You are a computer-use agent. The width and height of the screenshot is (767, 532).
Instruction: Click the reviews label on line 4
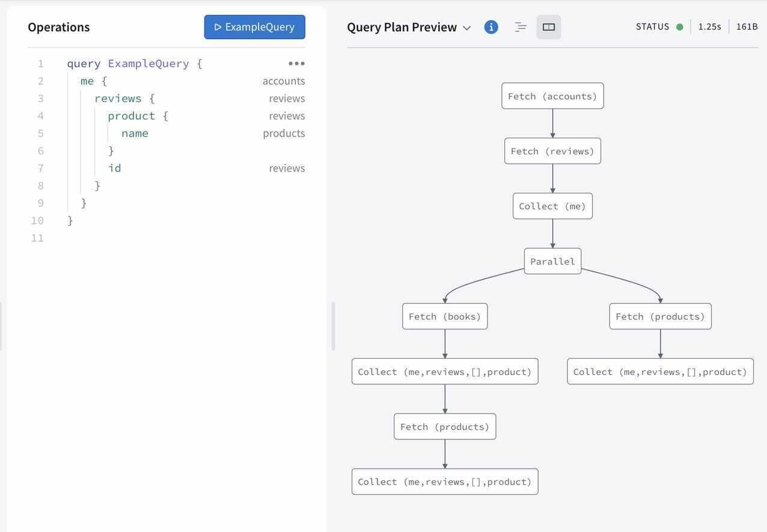tap(287, 115)
